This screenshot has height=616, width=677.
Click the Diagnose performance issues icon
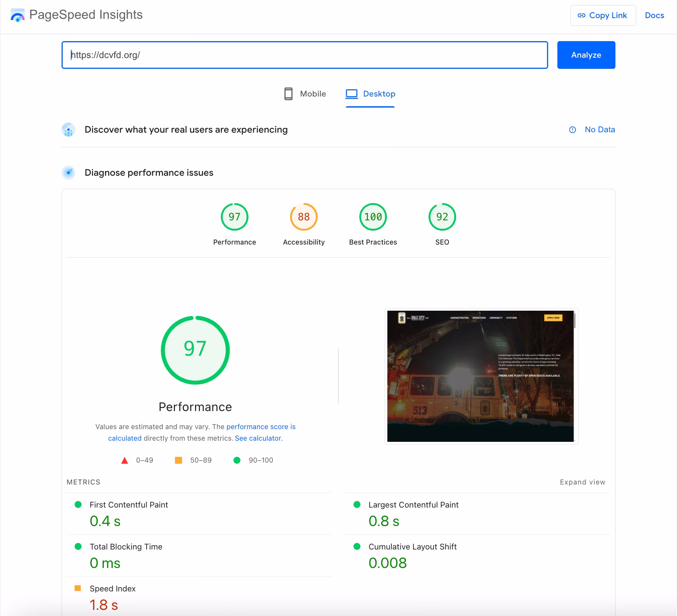click(68, 173)
